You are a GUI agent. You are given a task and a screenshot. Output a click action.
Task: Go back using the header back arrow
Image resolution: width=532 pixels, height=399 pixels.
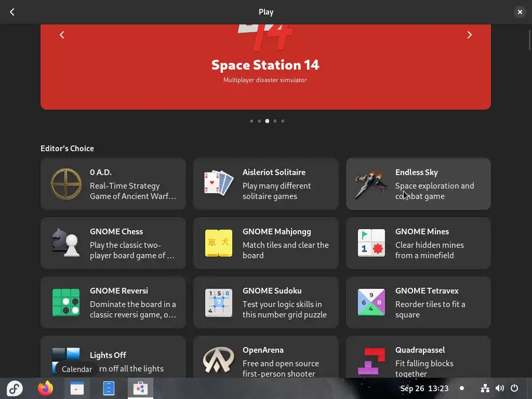coord(12,12)
